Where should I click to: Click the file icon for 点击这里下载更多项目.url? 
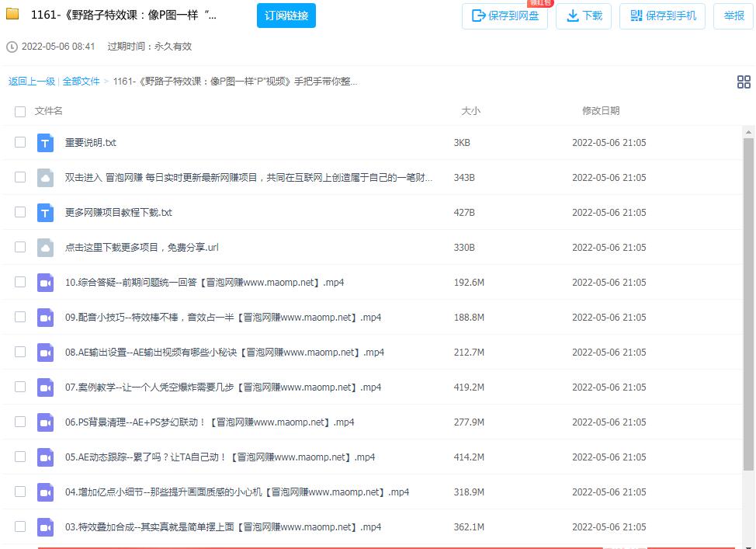tap(45, 248)
